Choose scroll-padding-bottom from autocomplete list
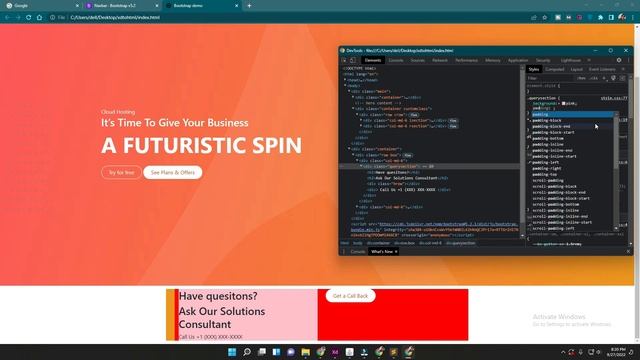Viewport: 640px width, 360px height. pos(573,204)
